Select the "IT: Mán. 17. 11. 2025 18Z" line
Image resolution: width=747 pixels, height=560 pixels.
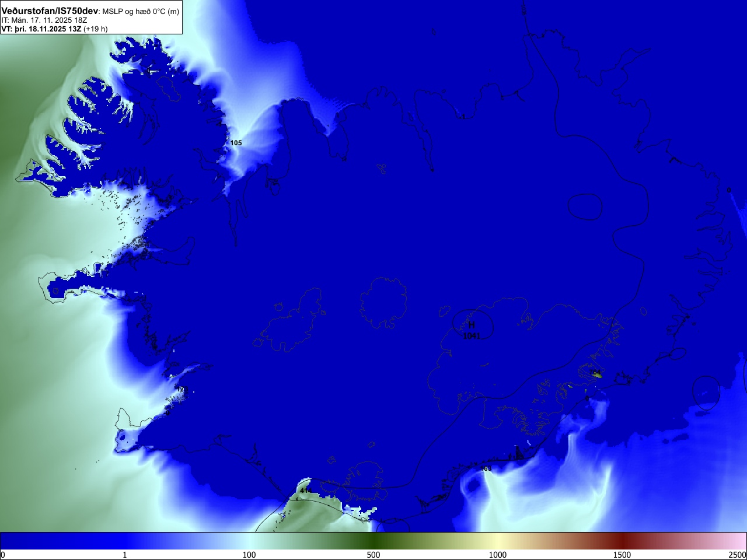[44, 20]
